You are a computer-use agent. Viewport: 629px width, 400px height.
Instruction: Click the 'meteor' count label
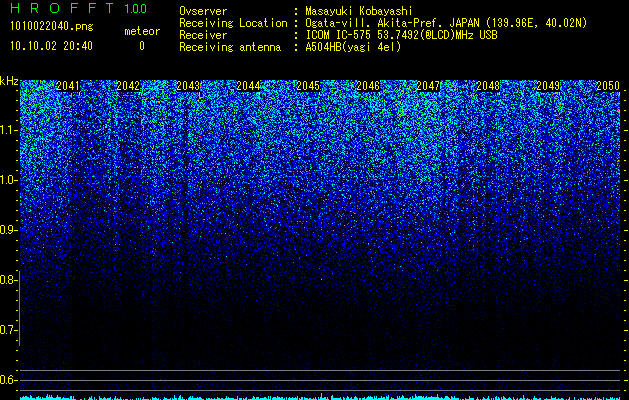[x=142, y=31]
